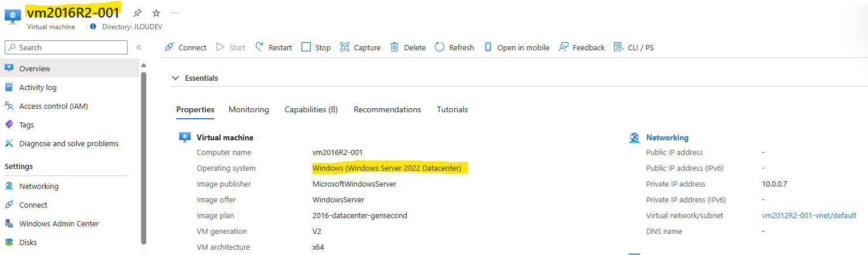Click the Connect toolbar button

point(186,47)
